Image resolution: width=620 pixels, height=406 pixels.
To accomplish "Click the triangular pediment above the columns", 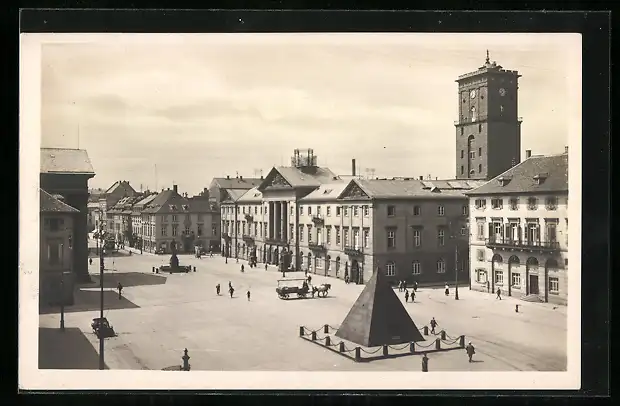I will [273, 182].
